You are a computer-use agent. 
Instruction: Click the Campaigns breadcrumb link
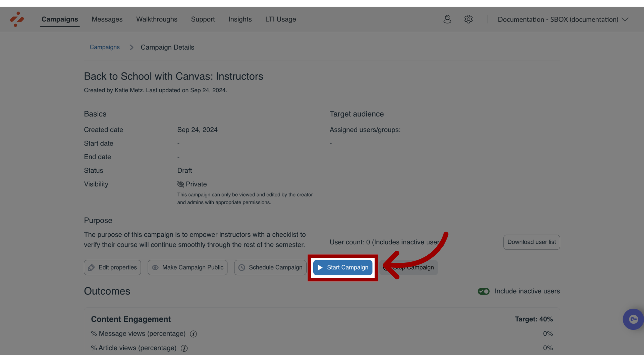[104, 48]
